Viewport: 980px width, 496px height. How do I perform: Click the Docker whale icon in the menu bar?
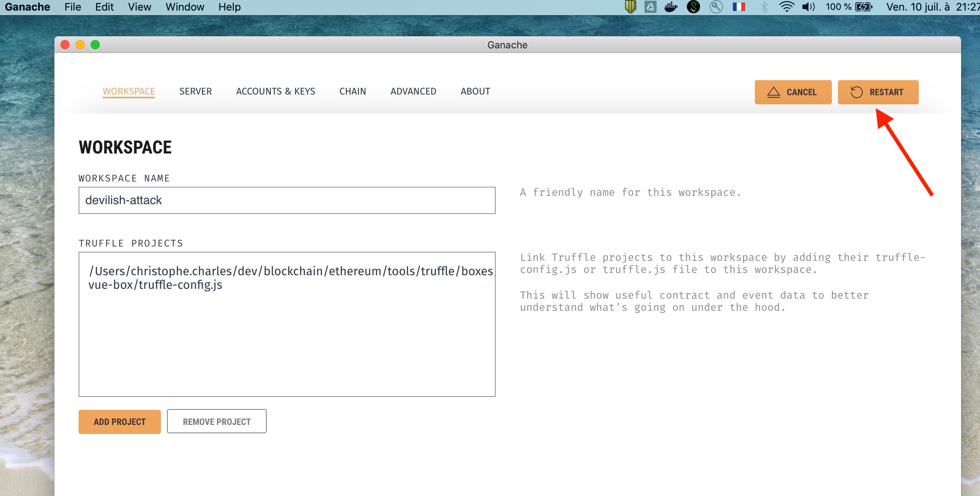671,6
